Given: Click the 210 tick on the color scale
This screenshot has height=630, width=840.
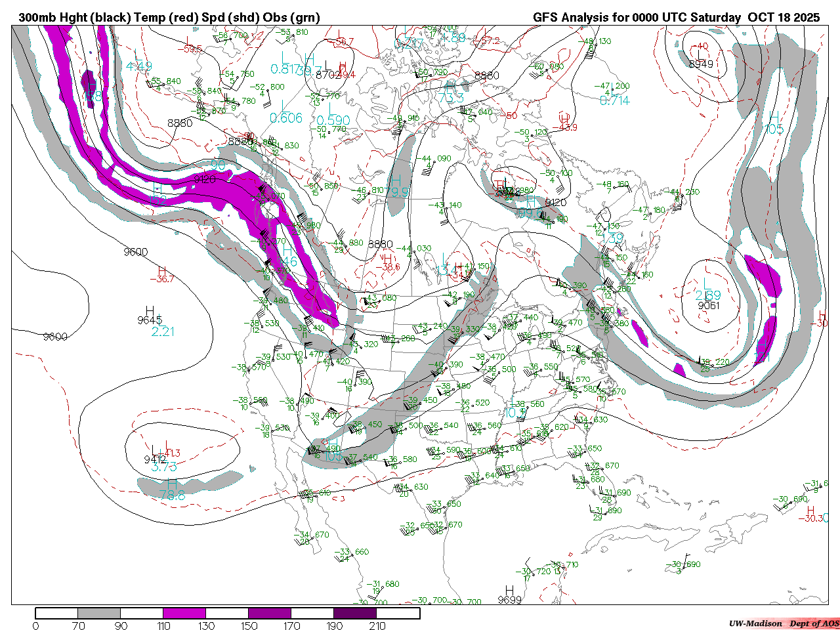Looking at the screenshot, I should coord(377,626).
